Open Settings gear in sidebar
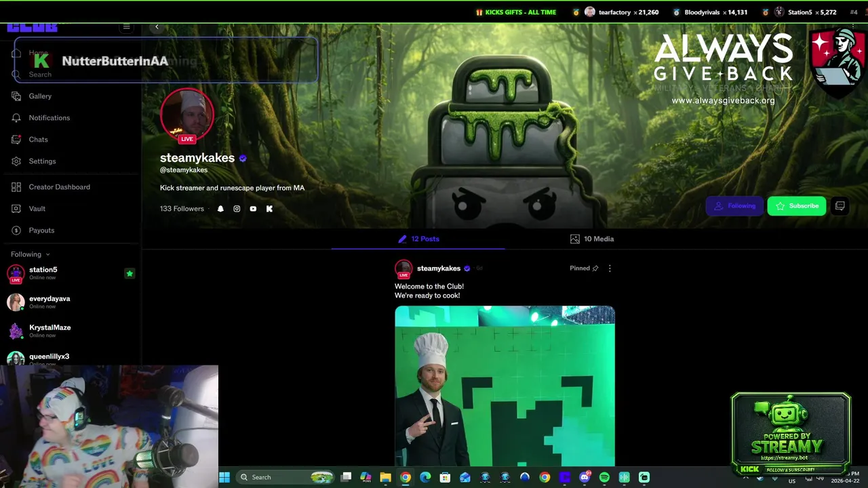The height and width of the screenshot is (488, 868). [16, 161]
